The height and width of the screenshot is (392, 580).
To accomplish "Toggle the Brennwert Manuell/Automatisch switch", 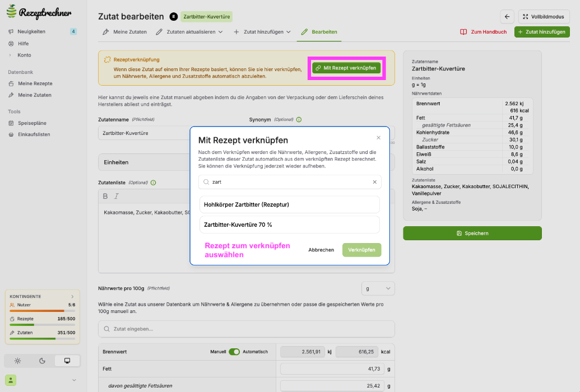I will click(x=234, y=352).
